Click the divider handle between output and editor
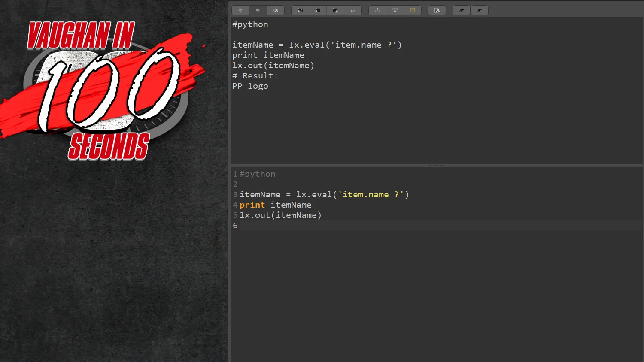The height and width of the screenshot is (362, 644). tap(436, 165)
